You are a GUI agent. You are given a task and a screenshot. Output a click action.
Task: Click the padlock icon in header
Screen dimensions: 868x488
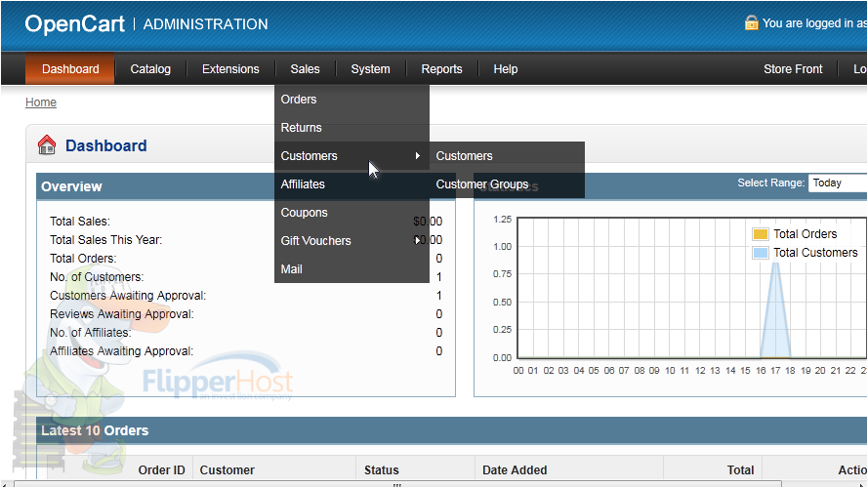coord(751,22)
